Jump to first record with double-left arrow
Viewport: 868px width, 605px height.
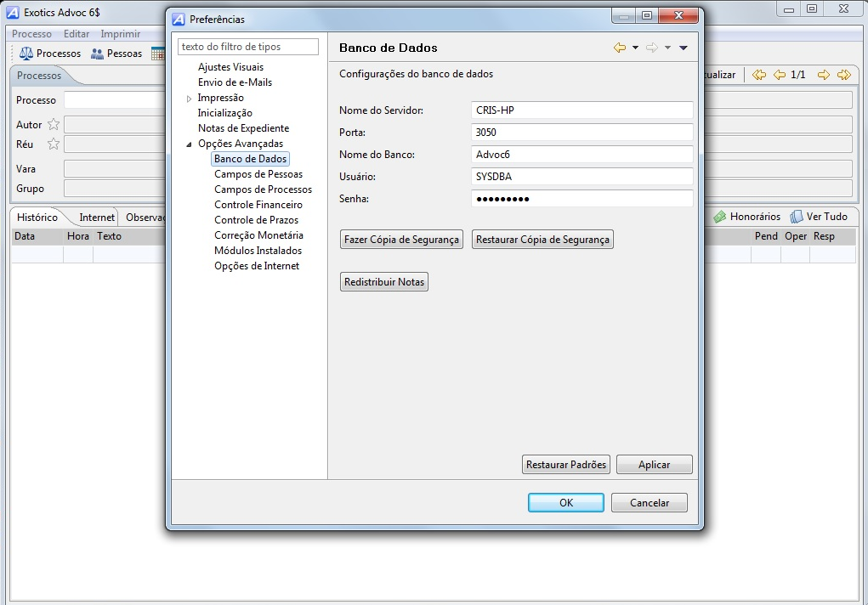click(x=759, y=75)
